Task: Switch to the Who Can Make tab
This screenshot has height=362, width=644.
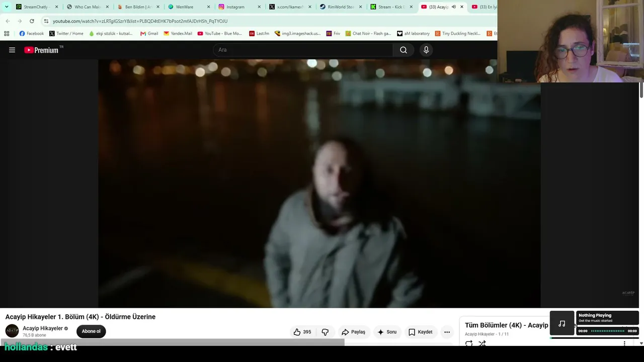Action: pyautogui.click(x=88, y=7)
